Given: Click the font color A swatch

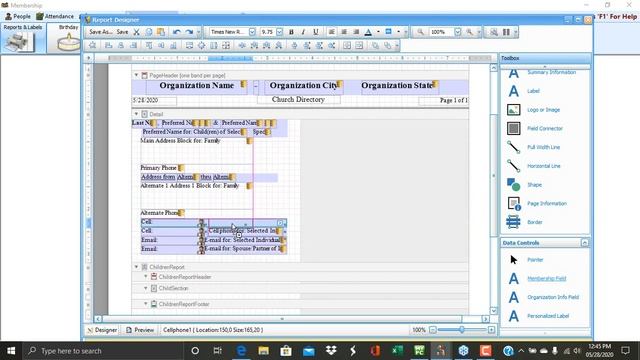Looking at the screenshot, I should [x=368, y=32].
